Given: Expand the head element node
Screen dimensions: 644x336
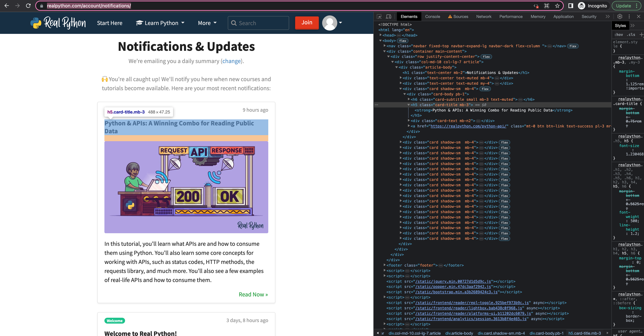Looking at the screenshot, I should point(380,35).
